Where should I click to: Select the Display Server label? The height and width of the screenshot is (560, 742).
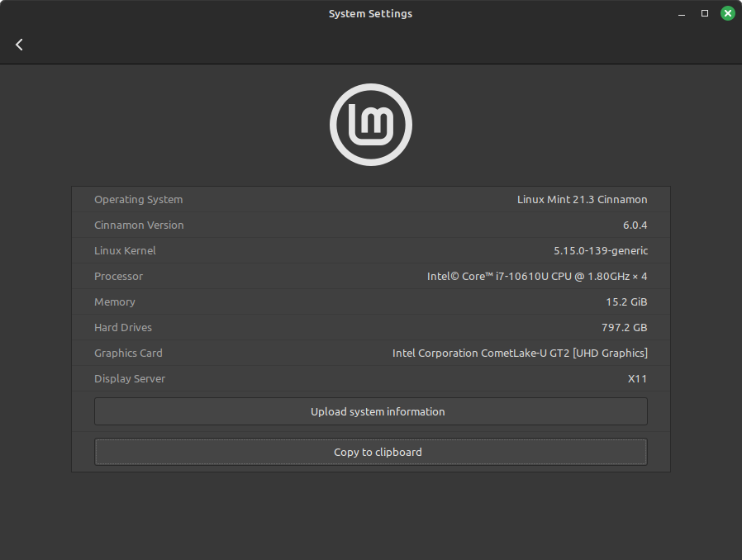coord(130,378)
